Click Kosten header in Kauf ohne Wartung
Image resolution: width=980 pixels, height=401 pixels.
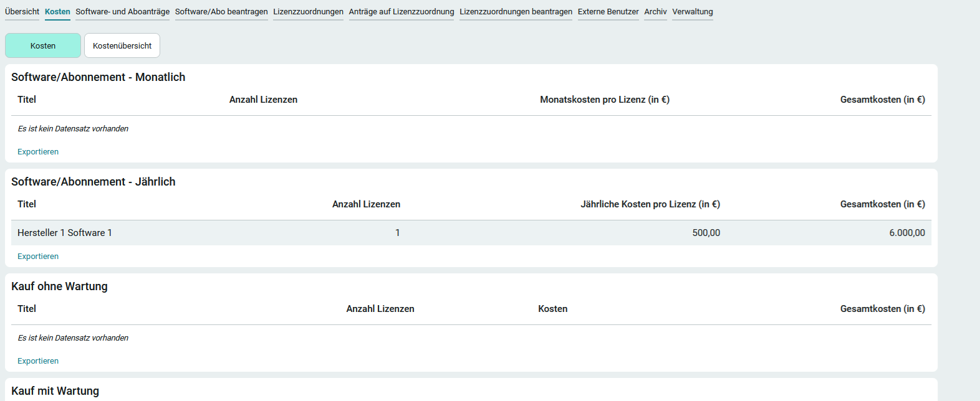552,309
